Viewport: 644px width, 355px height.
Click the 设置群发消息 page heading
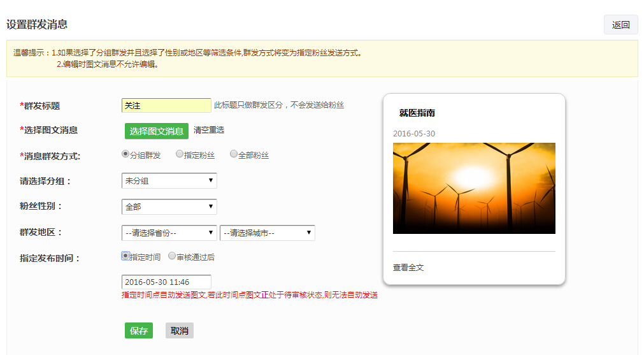pyautogui.click(x=37, y=24)
